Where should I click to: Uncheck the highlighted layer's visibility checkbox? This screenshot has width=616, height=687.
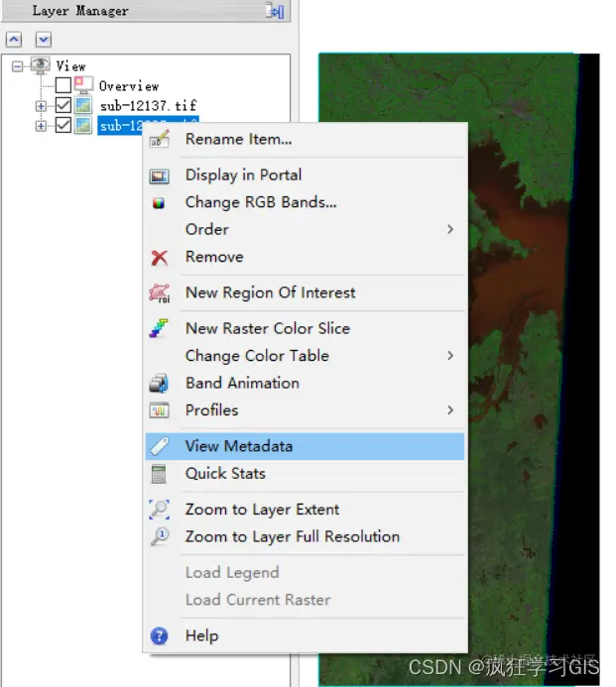pos(63,126)
